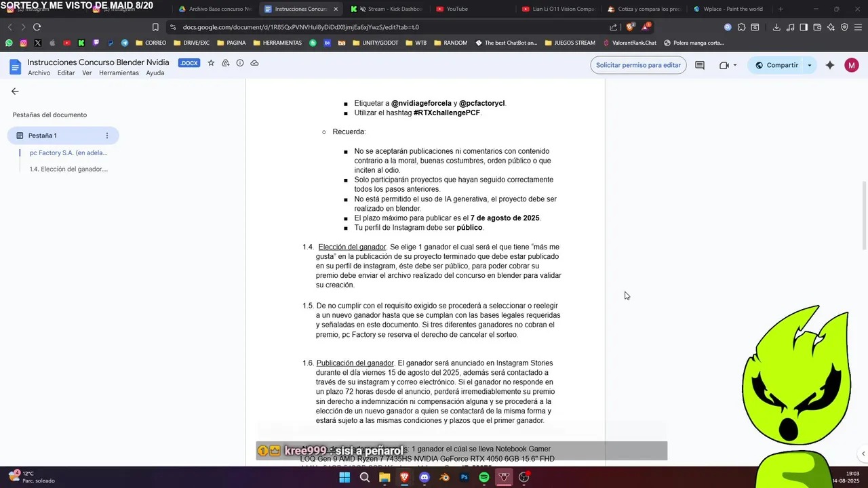Open Blender from the taskbar
The height and width of the screenshot is (488, 868).
(x=444, y=477)
